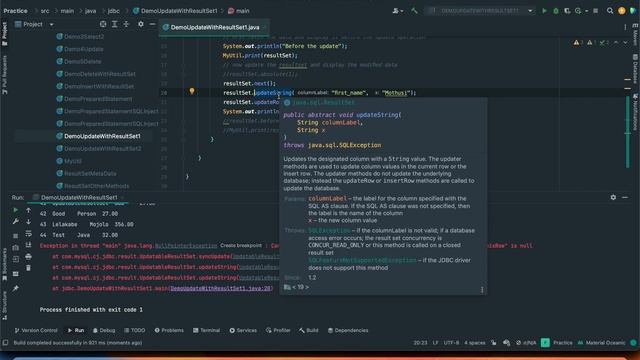Image resolution: width=640 pixels, height=360 pixels.
Task: Click the intention light bulb in gutter
Action: pyautogui.click(x=192, y=91)
